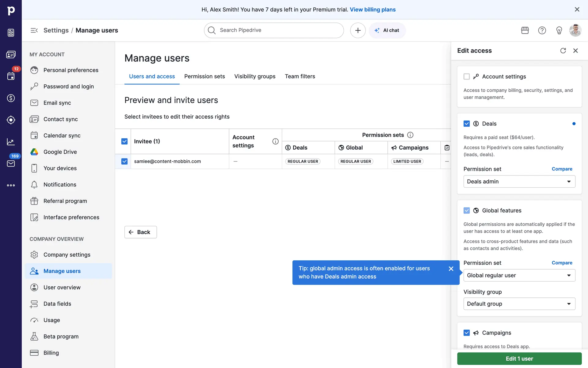Viewport: 588px width, 368px height.
Task: Click the lightbulb Sales Assistant icon
Action: (559, 30)
